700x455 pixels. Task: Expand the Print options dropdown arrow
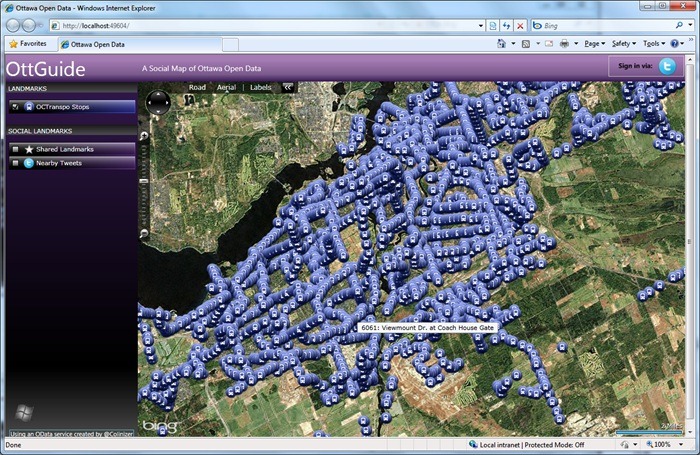click(576, 44)
